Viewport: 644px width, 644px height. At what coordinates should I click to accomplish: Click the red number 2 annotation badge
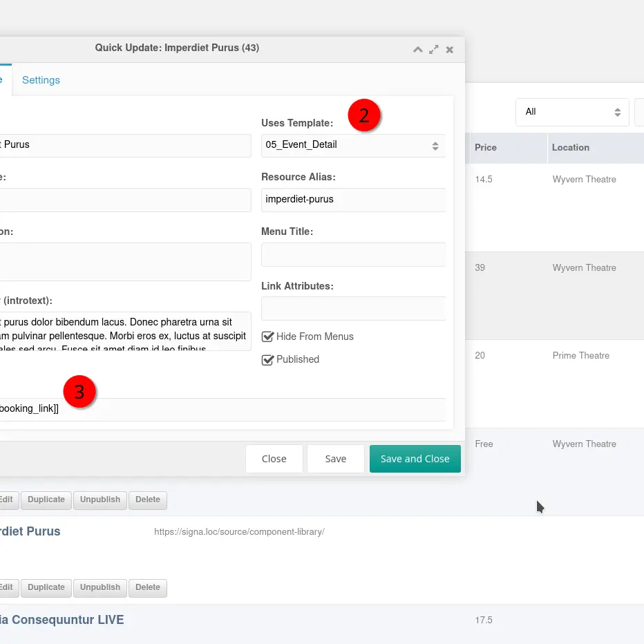(364, 115)
